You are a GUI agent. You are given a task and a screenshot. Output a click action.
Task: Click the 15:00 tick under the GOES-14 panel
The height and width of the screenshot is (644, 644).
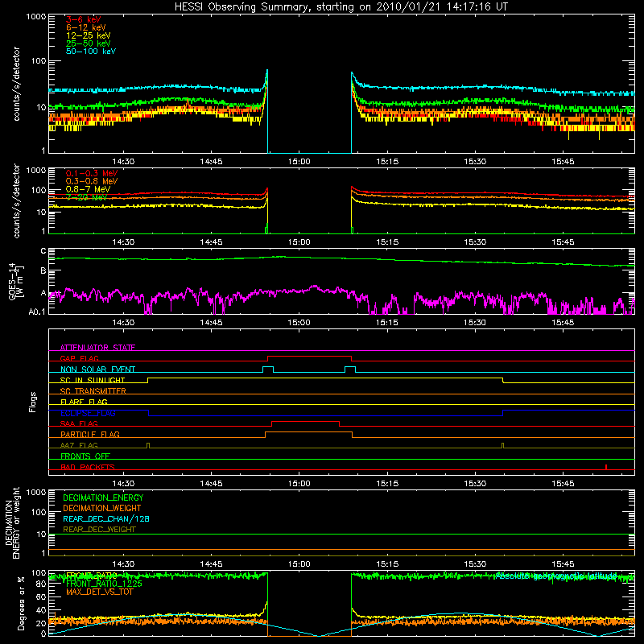(x=299, y=323)
